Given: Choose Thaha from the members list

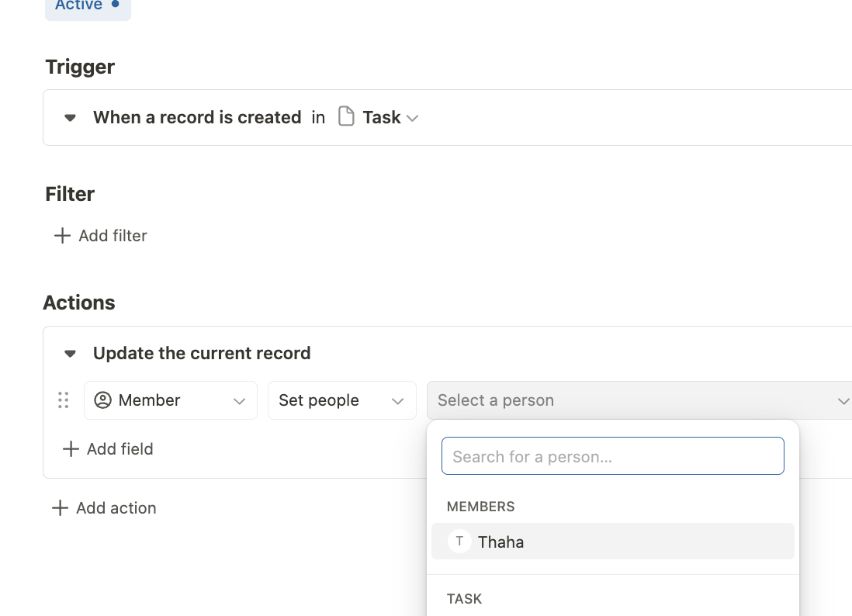Looking at the screenshot, I should click(x=501, y=542).
